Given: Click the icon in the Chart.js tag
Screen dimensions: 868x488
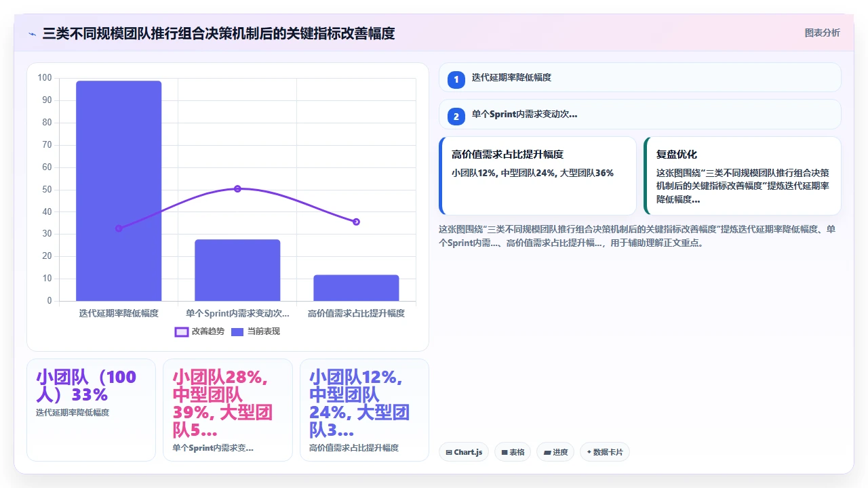Looking at the screenshot, I should coord(449,452).
